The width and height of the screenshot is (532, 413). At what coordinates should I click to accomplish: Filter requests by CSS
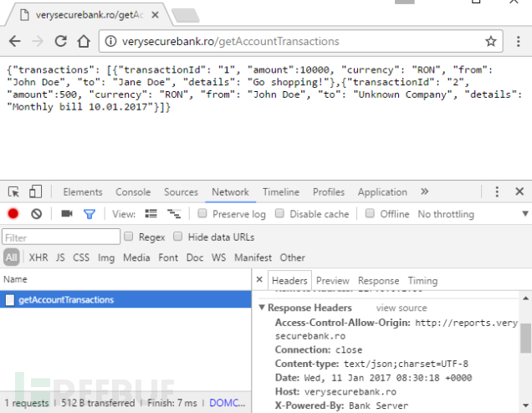click(81, 257)
